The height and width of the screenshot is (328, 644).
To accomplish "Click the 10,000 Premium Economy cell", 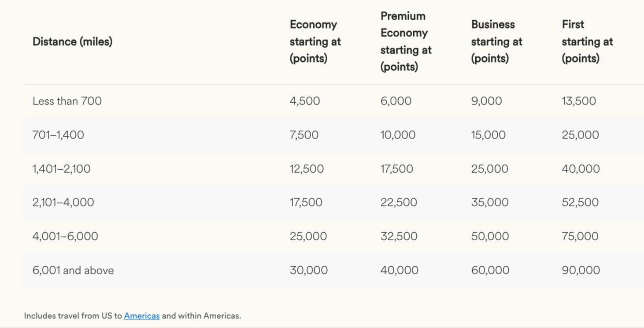I will [x=398, y=135].
